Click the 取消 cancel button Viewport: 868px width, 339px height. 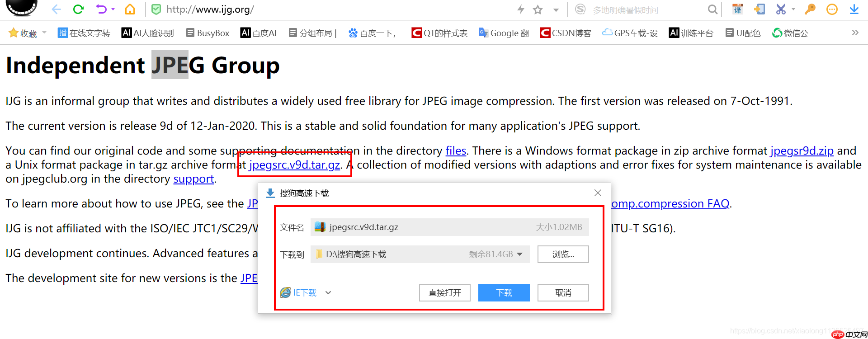[563, 292]
